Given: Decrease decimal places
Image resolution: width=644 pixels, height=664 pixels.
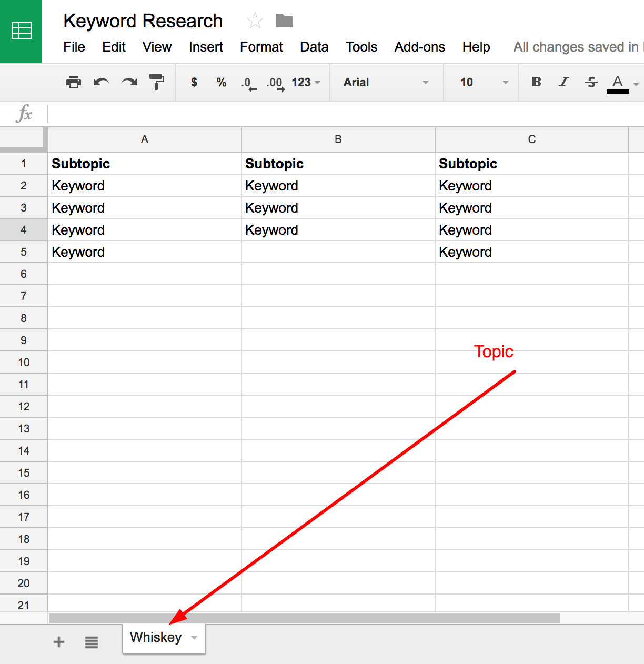Looking at the screenshot, I should point(248,83).
